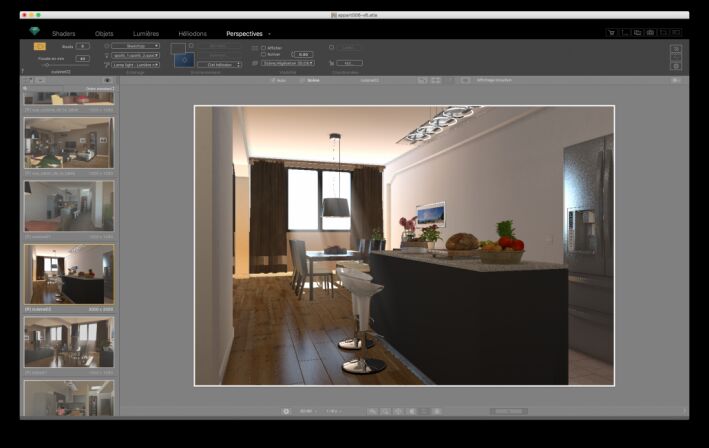The height and width of the screenshot is (448, 709).
Task: Toggle the eye icon atop thumbnail panel
Action: click(108, 80)
